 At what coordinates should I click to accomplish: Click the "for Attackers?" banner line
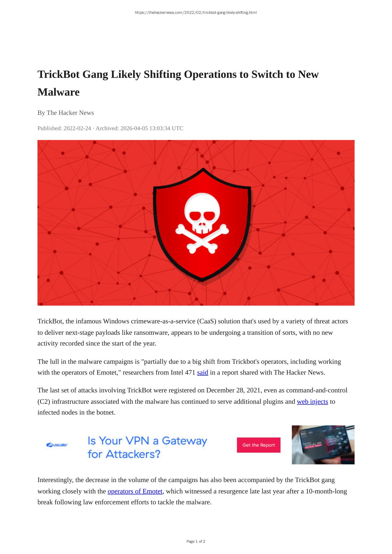coord(124,454)
